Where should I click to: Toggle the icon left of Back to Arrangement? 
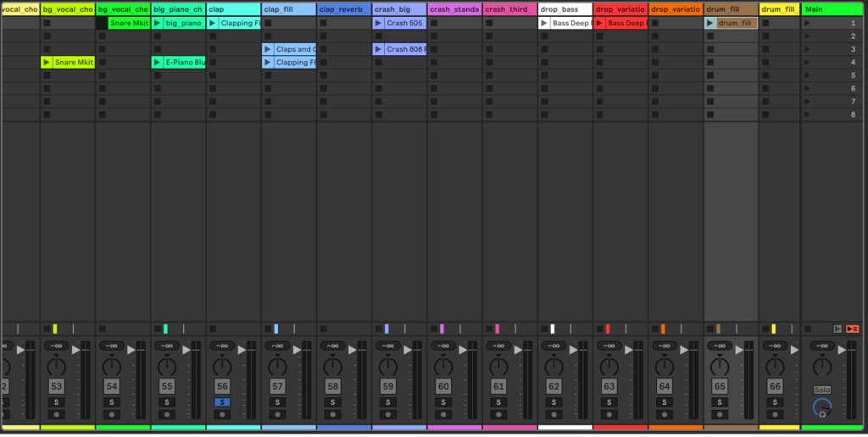(x=837, y=329)
